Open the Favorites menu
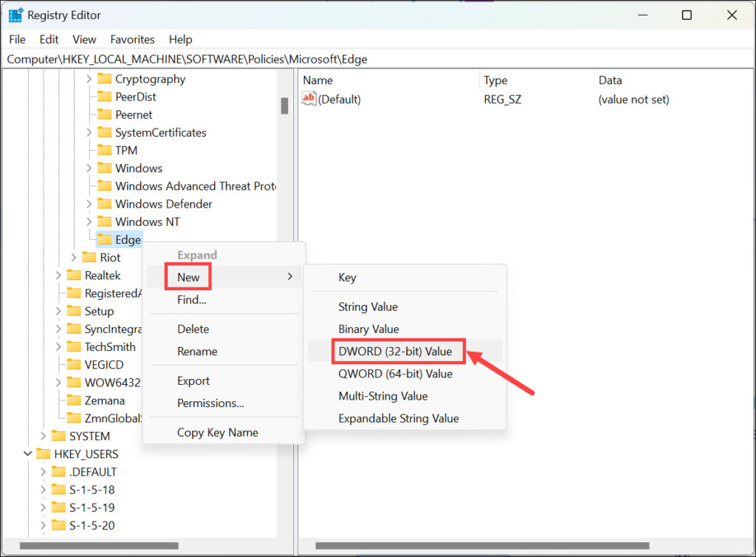756x557 pixels. (x=132, y=40)
